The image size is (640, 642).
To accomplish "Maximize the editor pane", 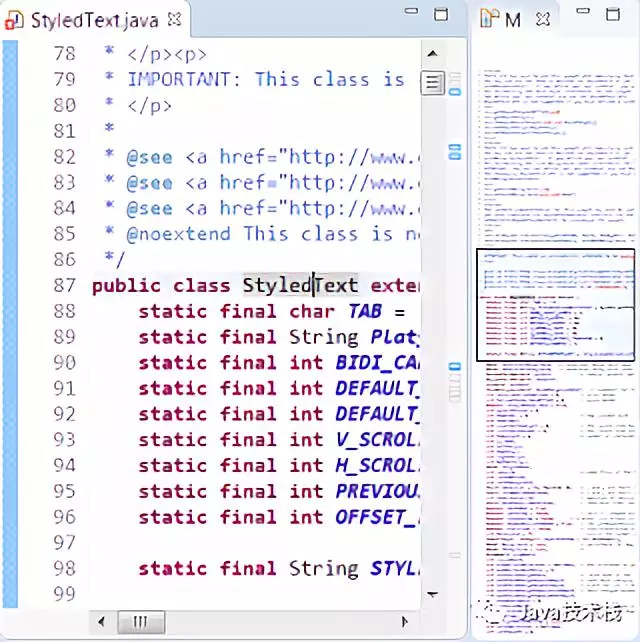I will pyautogui.click(x=441, y=14).
